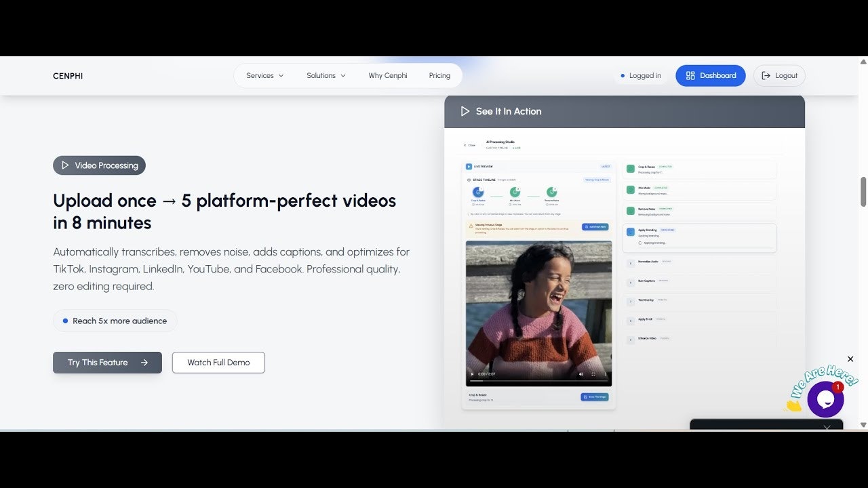Click the Apply Branding processing step icon

[x=631, y=232]
